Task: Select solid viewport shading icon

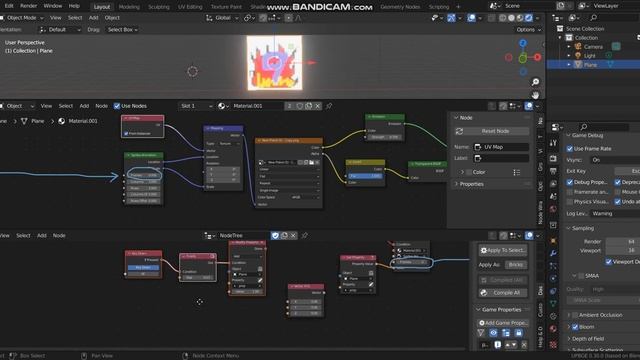Action: [x=511, y=18]
